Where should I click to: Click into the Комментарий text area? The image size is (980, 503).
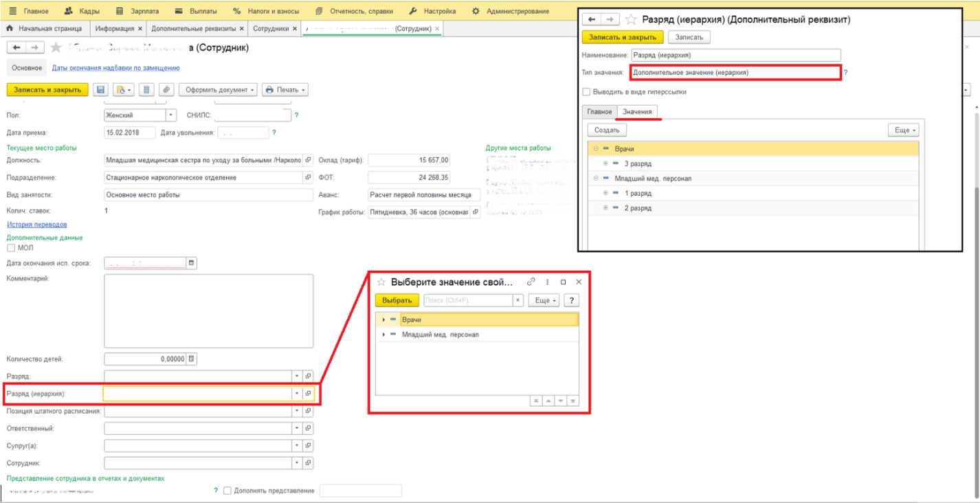pyautogui.click(x=209, y=311)
